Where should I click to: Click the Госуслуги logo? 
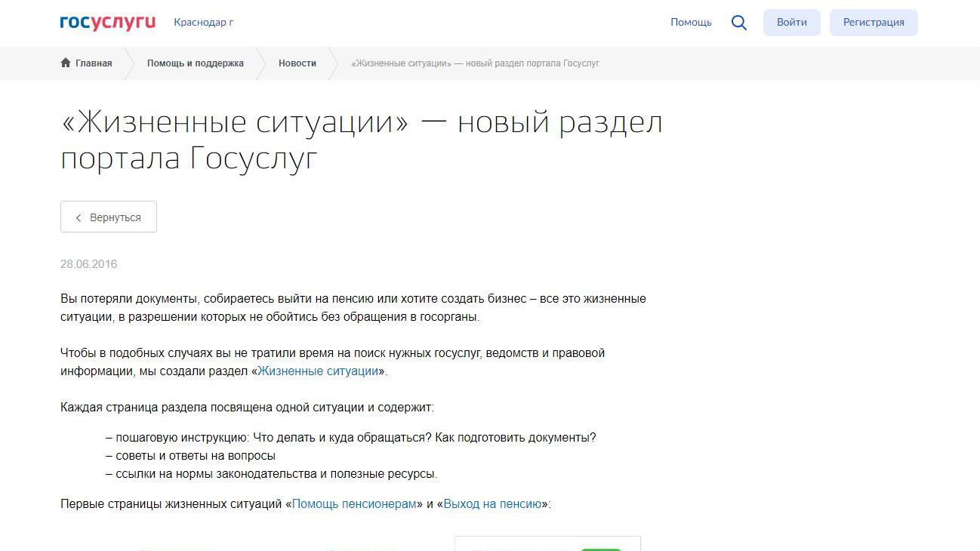point(108,22)
